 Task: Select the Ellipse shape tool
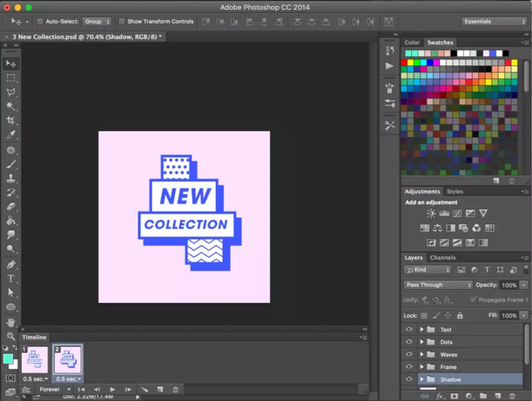[11, 307]
